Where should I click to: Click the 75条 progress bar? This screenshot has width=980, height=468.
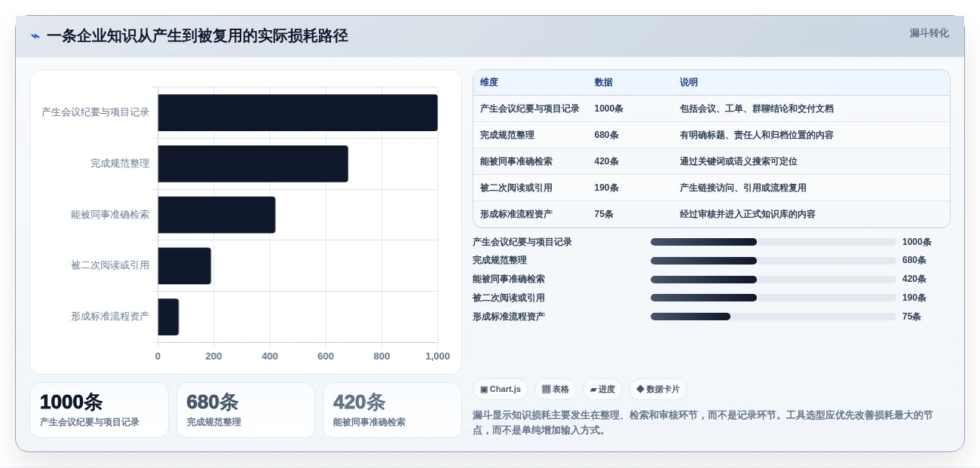pyautogui.click(x=773, y=317)
